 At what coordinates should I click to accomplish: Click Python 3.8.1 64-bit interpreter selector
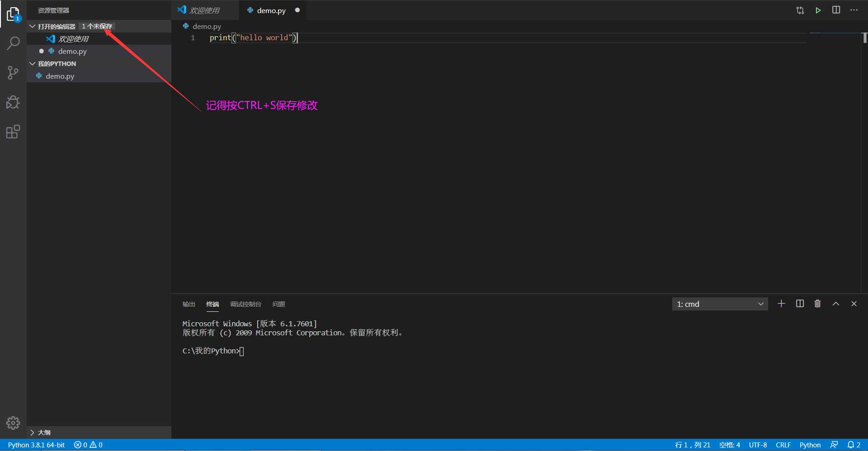pyautogui.click(x=36, y=445)
